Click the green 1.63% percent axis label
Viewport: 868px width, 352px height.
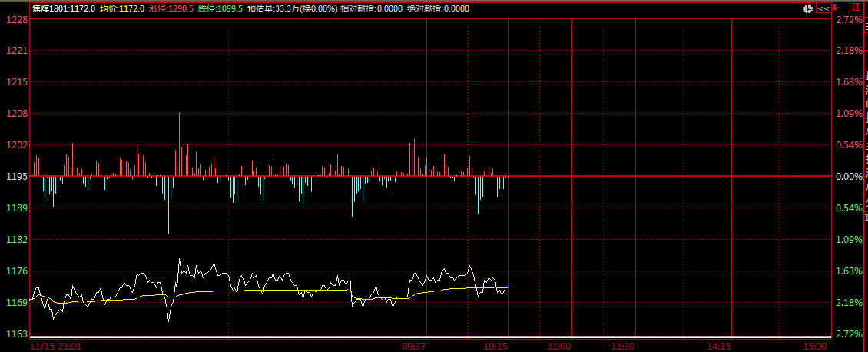click(849, 271)
